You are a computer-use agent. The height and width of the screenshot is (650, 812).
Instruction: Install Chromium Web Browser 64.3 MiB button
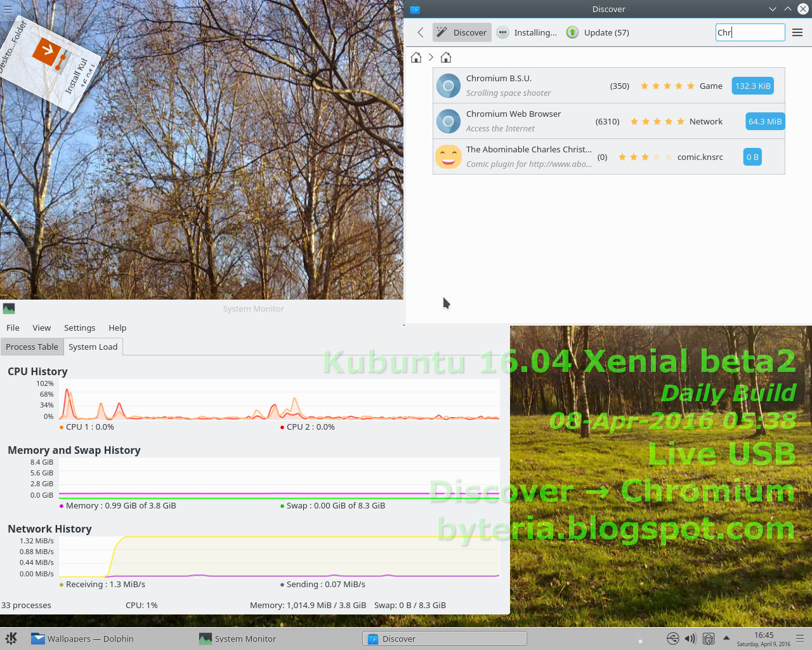764,121
